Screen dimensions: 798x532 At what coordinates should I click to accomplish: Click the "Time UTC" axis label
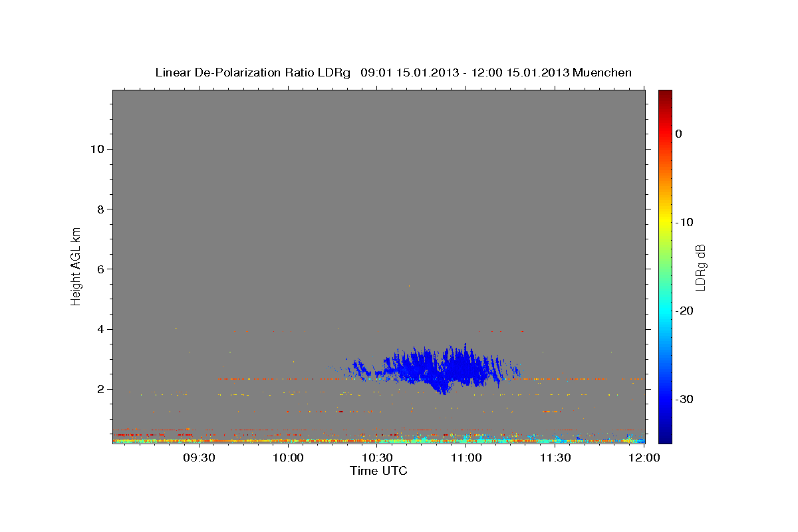pos(378,471)
